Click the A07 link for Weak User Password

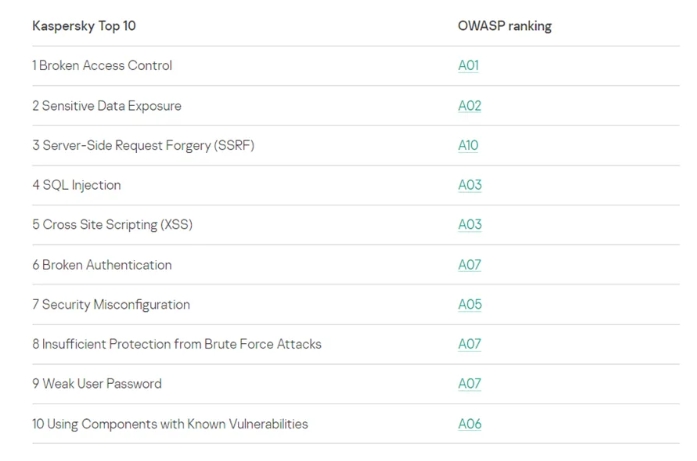click(x=469, y=384)
